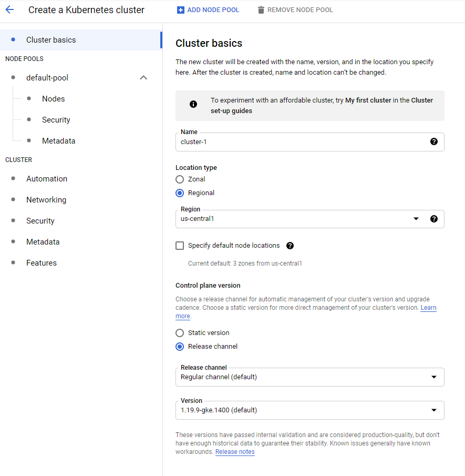Click the help icon beside the Name field
465x476 pixels.
[434, 141]
